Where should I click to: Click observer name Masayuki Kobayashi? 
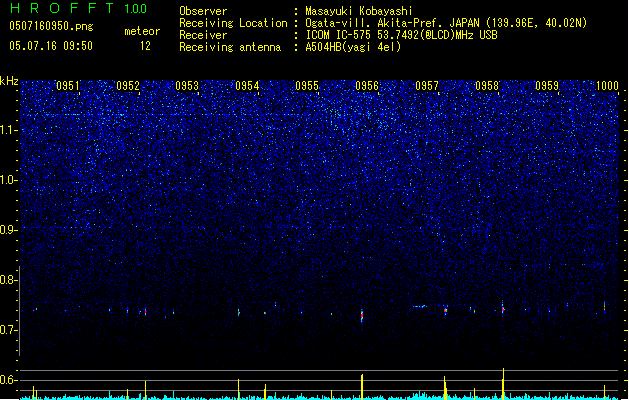(359, 11)
